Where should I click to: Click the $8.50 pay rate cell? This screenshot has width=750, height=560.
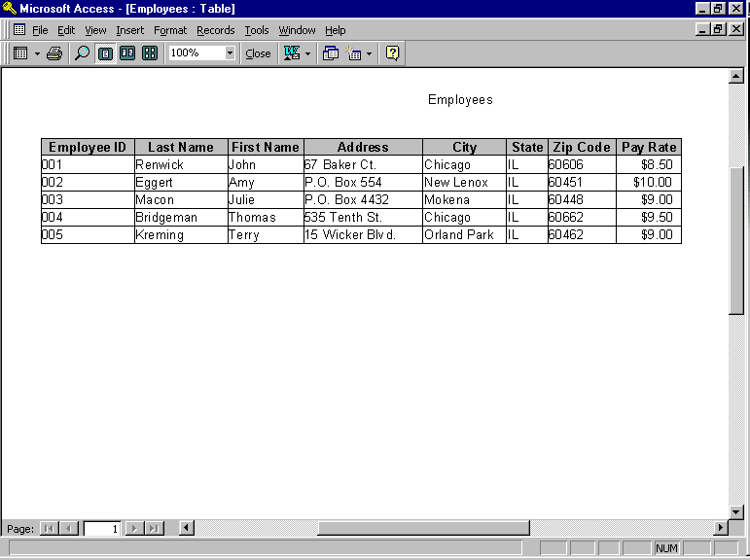point(649,164)
